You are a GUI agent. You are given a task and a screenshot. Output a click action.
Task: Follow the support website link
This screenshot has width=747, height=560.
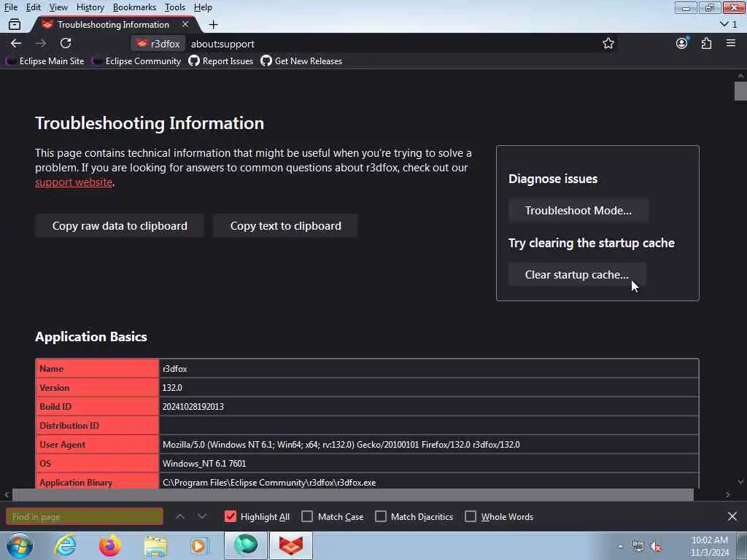point(74,182)
